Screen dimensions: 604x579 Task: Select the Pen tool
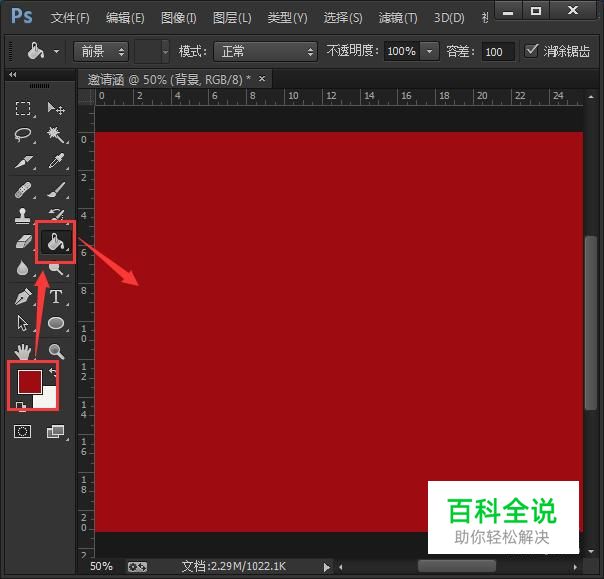click(x=23, y=297)
